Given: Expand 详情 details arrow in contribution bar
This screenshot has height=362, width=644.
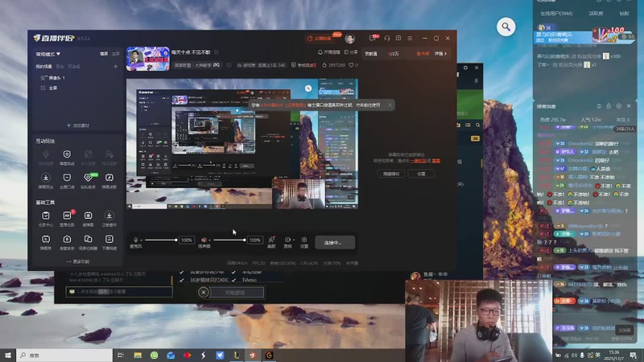Looking at the screenshot, I should 440,54.
